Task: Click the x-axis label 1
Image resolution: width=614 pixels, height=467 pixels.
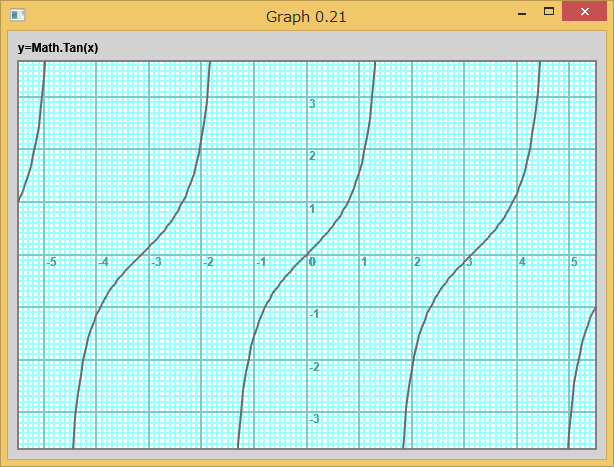Action: [364, 261]
